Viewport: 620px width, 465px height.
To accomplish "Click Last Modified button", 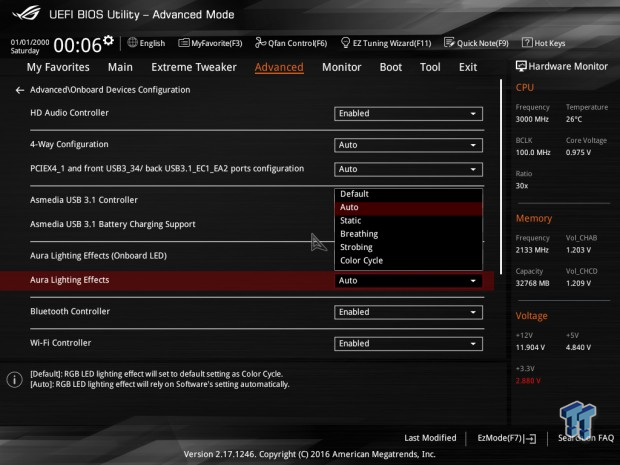I will coord(430,438).
